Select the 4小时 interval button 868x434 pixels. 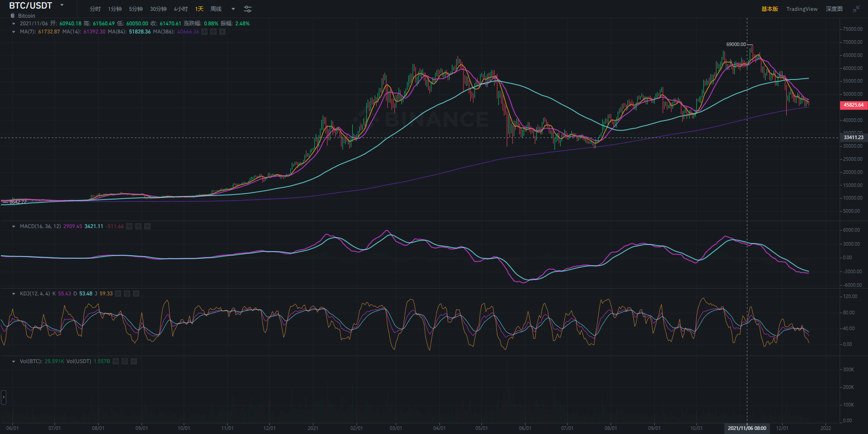pos(181,9)
